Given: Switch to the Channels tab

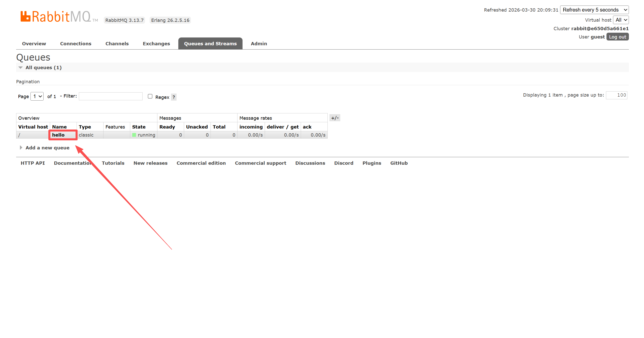Looking at the screenshot, I should (117, 44).
